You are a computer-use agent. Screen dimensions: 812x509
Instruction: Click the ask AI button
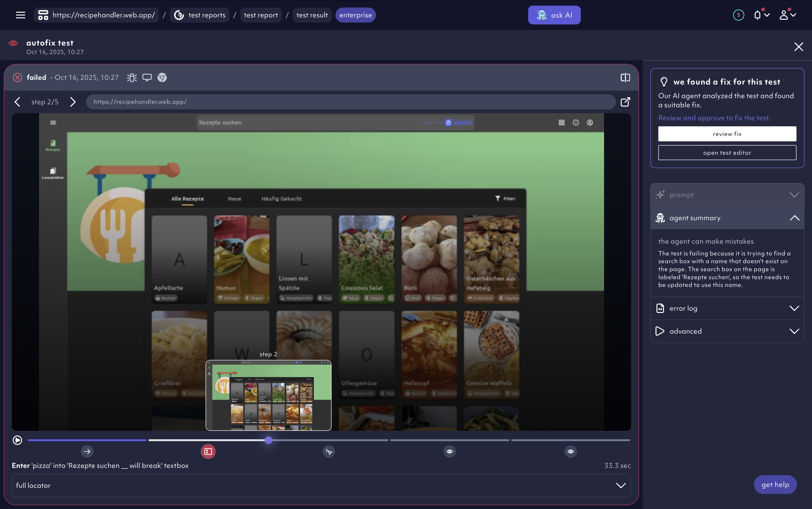point(554,15)
